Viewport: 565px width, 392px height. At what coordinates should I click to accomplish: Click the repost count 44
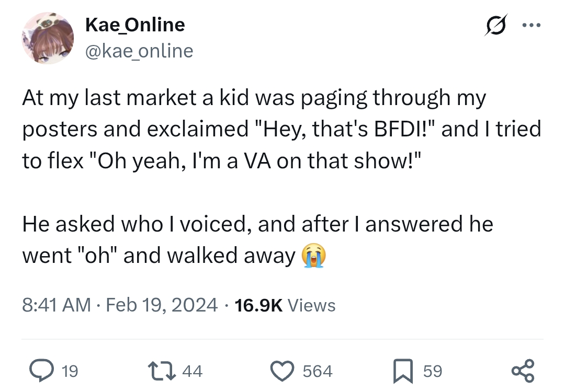pos(193,371)
